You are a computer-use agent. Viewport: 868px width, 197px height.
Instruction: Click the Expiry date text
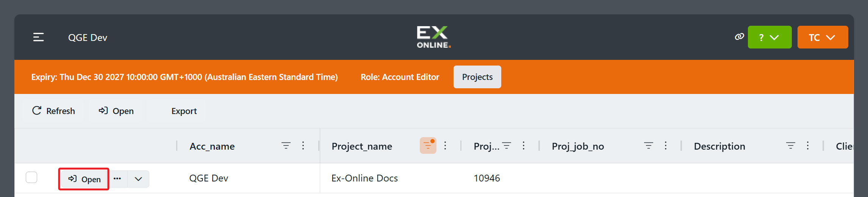185,77
